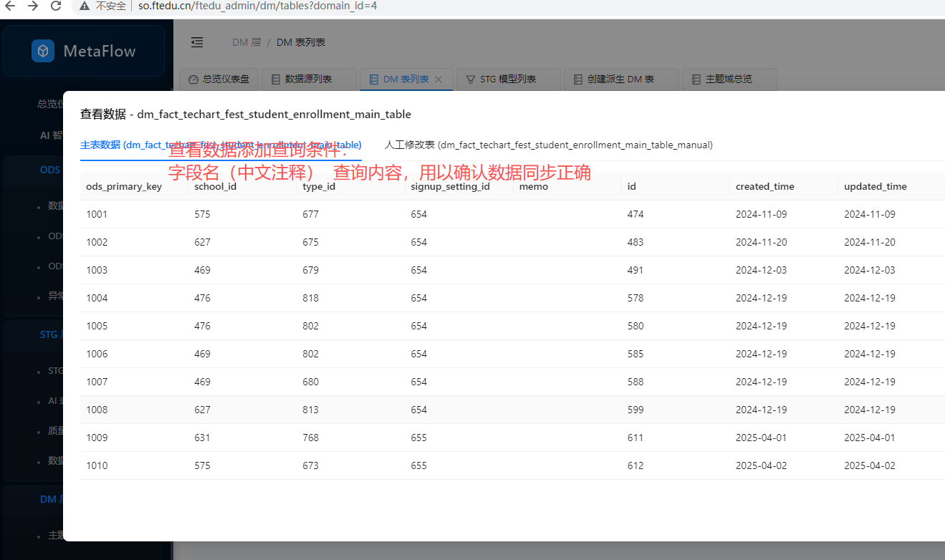
Task: Click the ods_primary_key column header
Action: click(124, 186)
